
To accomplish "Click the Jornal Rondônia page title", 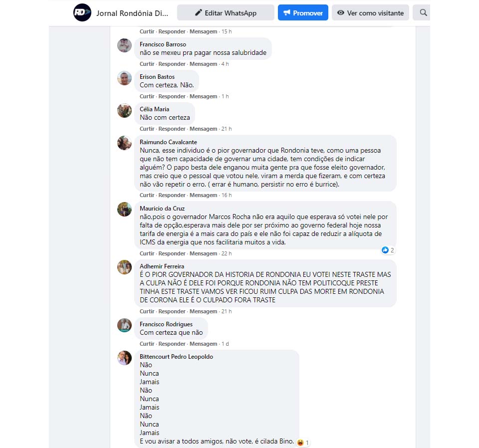I will pyautogui.click(x=132, y=13).
